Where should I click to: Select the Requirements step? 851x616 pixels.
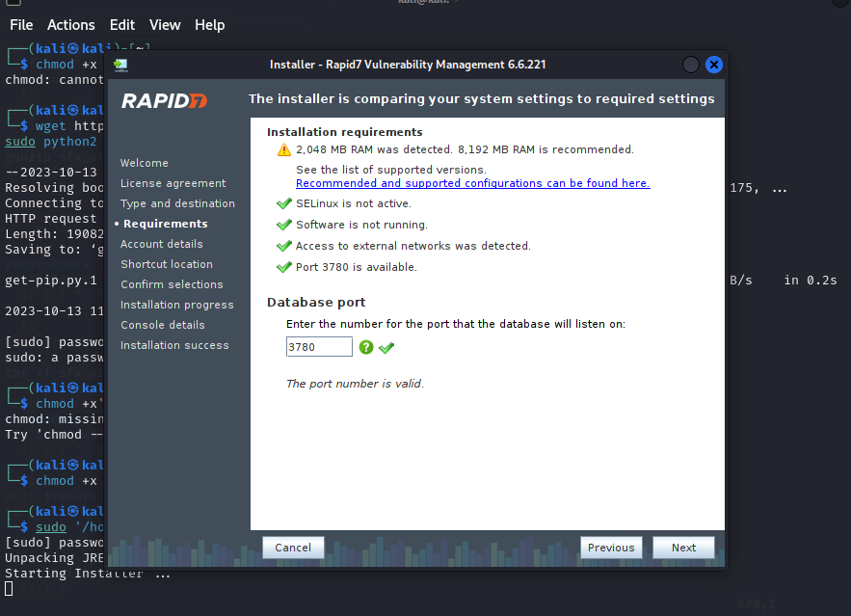pyautogui.click(x=166, y=224)
